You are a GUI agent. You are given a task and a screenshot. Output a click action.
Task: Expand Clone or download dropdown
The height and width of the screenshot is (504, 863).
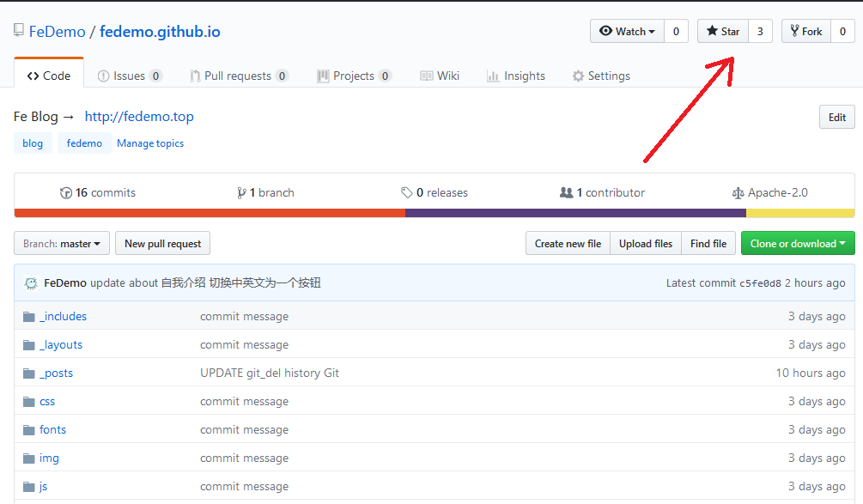coord(798,243)
